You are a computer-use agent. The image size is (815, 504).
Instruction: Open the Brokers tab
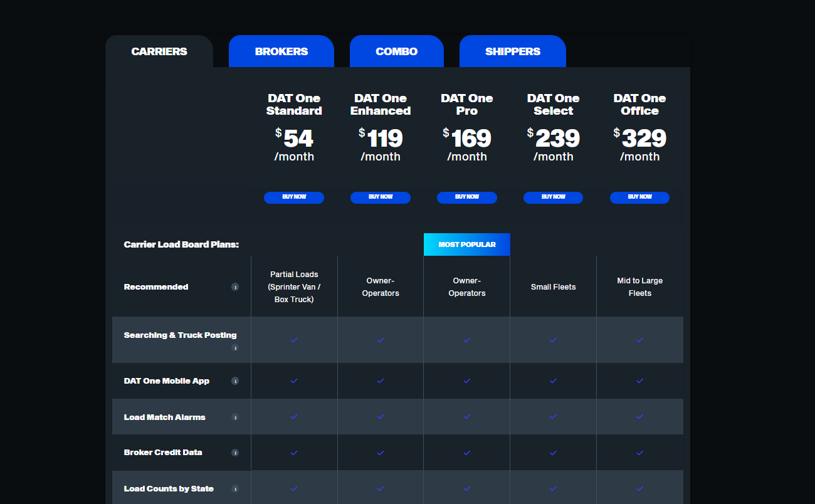coord(281,51)
